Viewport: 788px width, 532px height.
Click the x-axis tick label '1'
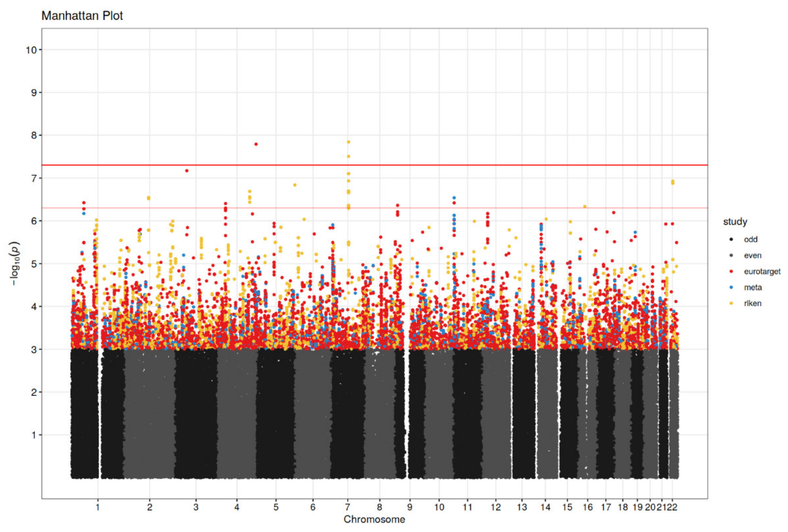pyautogui.click(x=98, y=507)
